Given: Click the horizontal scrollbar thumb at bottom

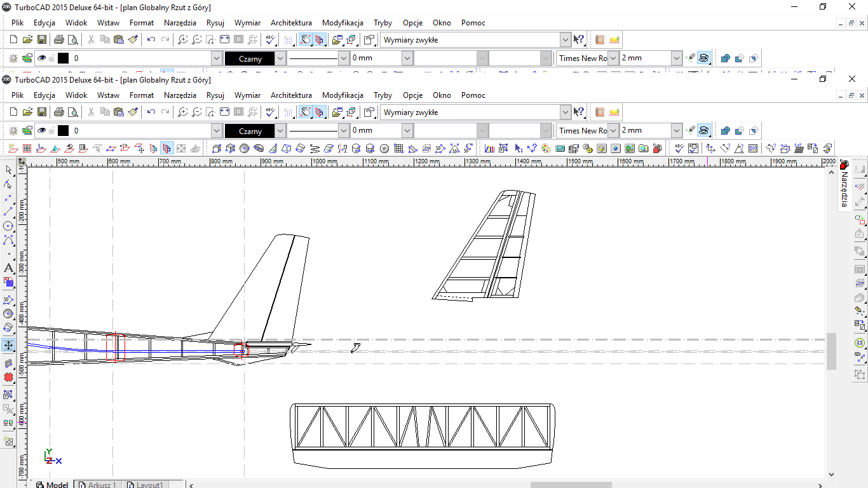Looking at the screenshot, I should [571, 485].
